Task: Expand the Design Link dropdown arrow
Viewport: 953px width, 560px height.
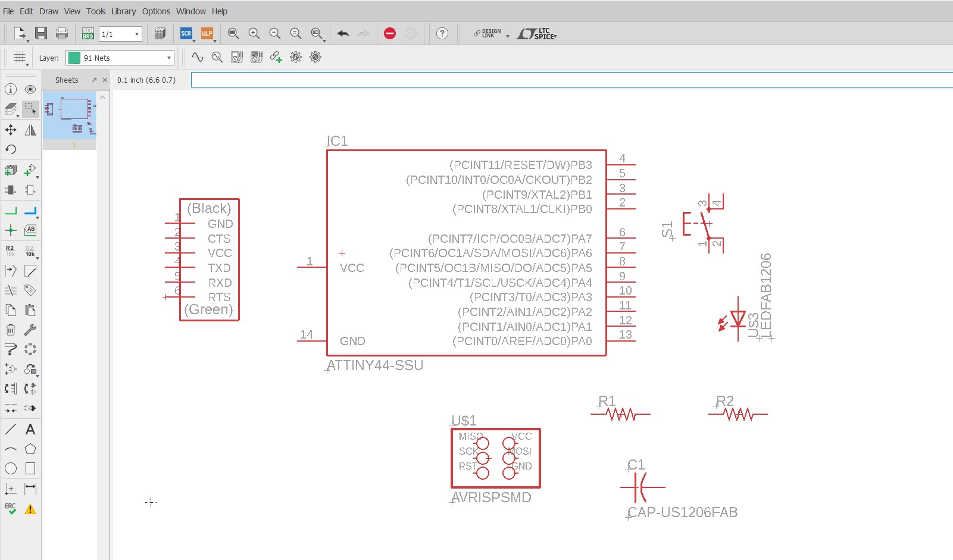Action: [508, 36]
